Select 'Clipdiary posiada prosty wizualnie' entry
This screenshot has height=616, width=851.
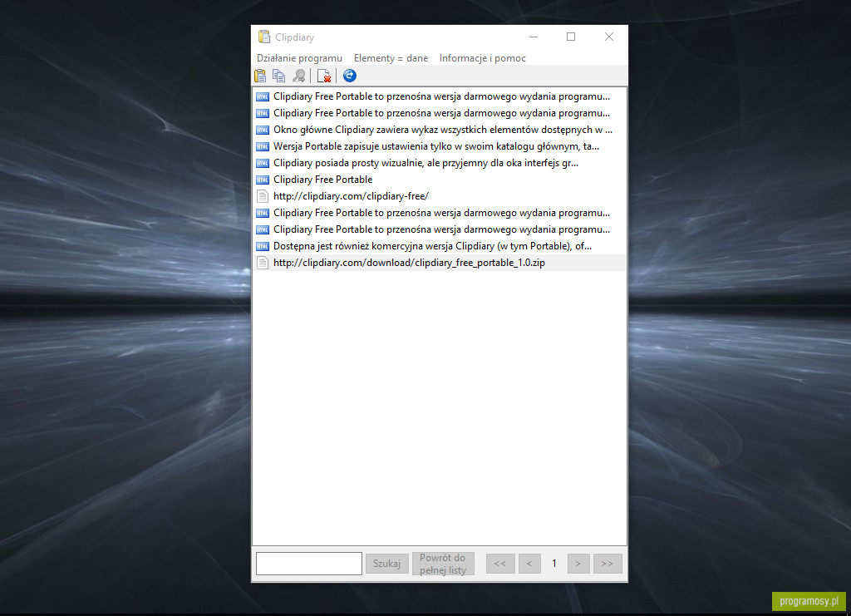(440, 163)
